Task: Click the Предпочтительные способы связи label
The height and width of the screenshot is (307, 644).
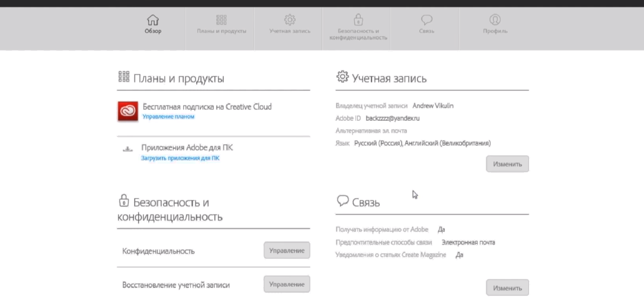Action: click(384, 242)
